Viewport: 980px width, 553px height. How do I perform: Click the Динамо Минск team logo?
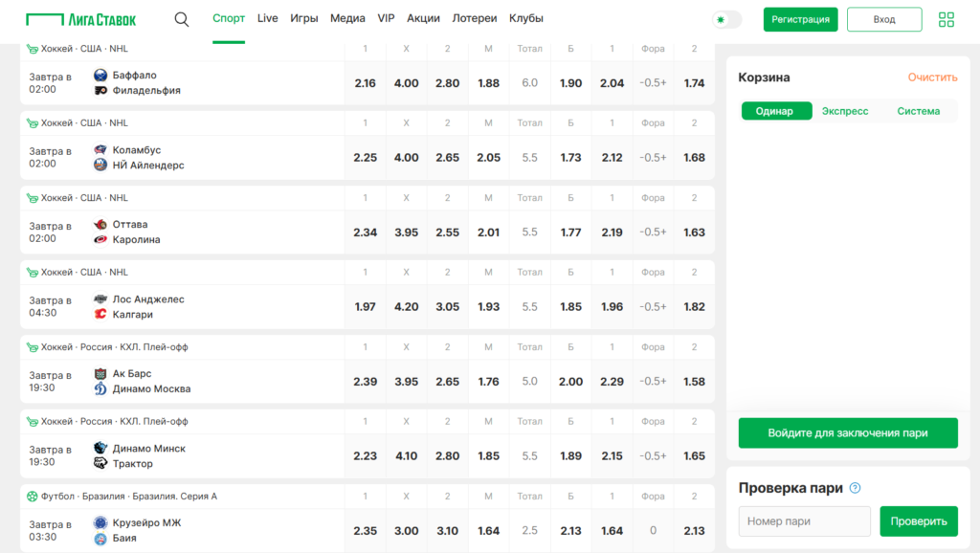click(x=100, y=448)
